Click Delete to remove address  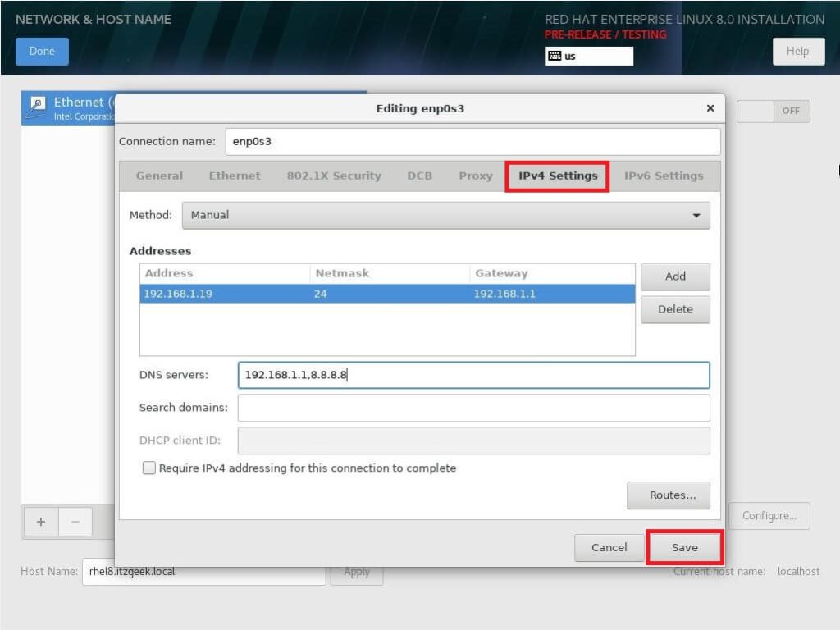click(675, 309)
